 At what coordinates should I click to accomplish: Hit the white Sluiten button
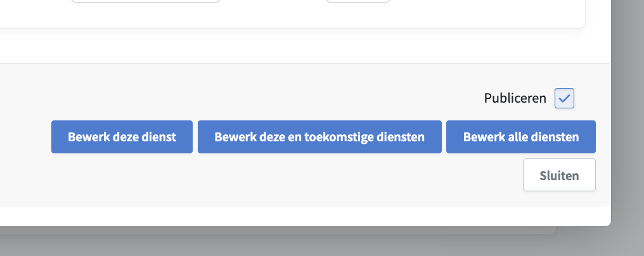pyautogui.click(x=558, y=175)
